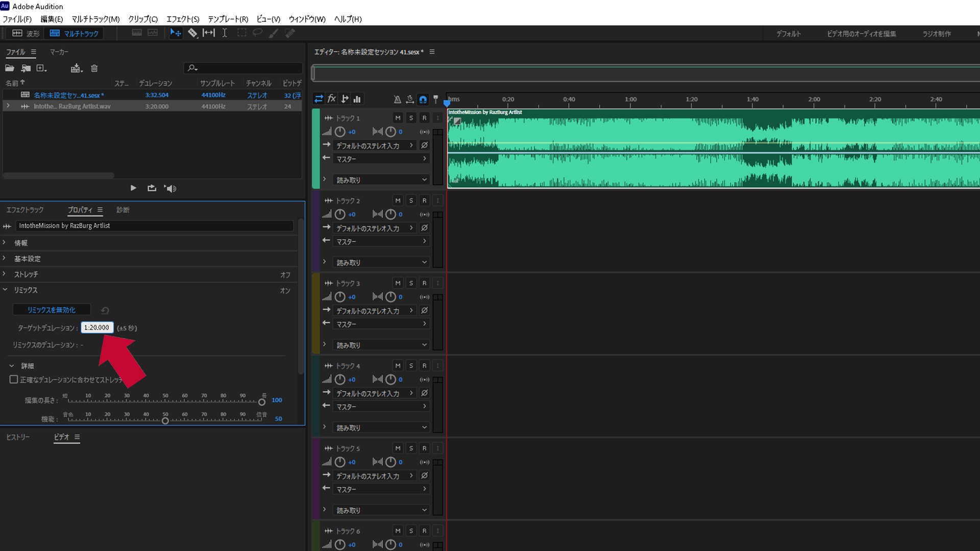Solo Track 1 with S button
This screenshot has height=551, width=980.
point(411,118)
